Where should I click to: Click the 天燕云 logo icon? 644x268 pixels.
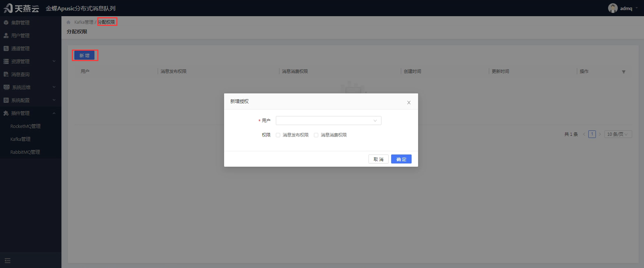[x=8, y=8]
